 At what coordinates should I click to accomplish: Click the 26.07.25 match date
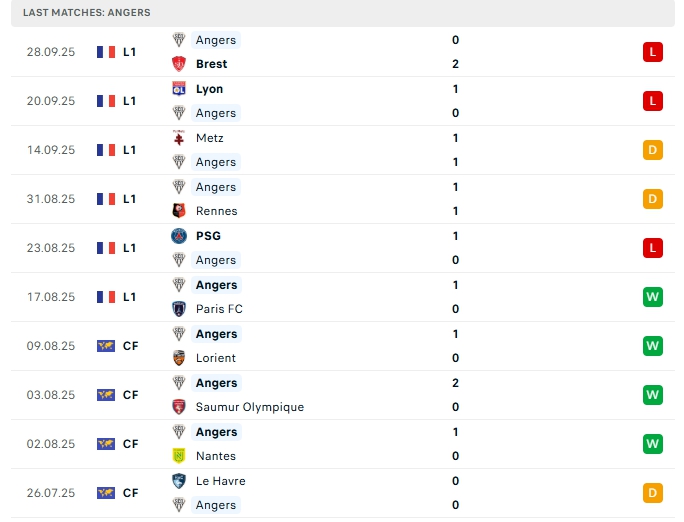click(51, 493)
